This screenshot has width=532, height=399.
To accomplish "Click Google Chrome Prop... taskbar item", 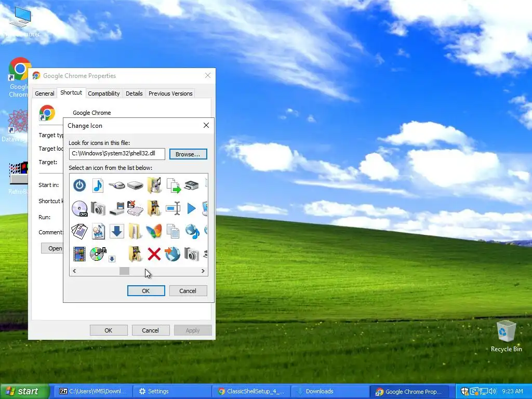I will pyautogui.click(x=409, y=391).
